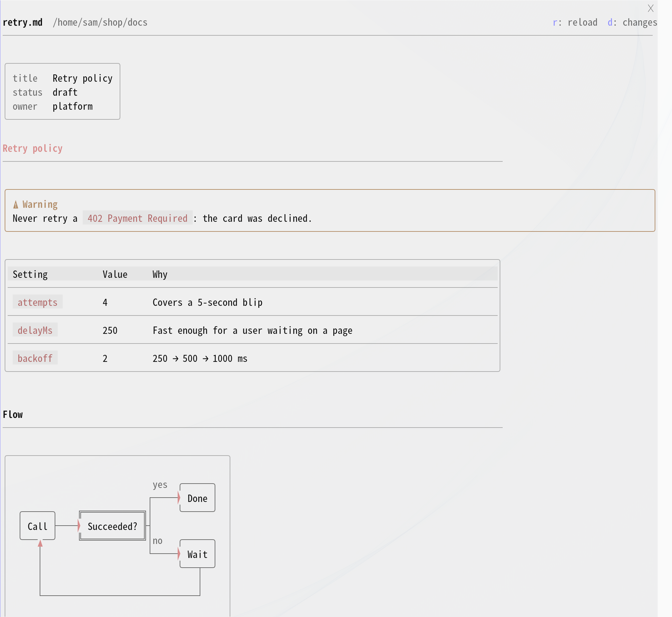
Task: Select the 'Why' column header
Action: pyautogui.click(x=160, y=274)
